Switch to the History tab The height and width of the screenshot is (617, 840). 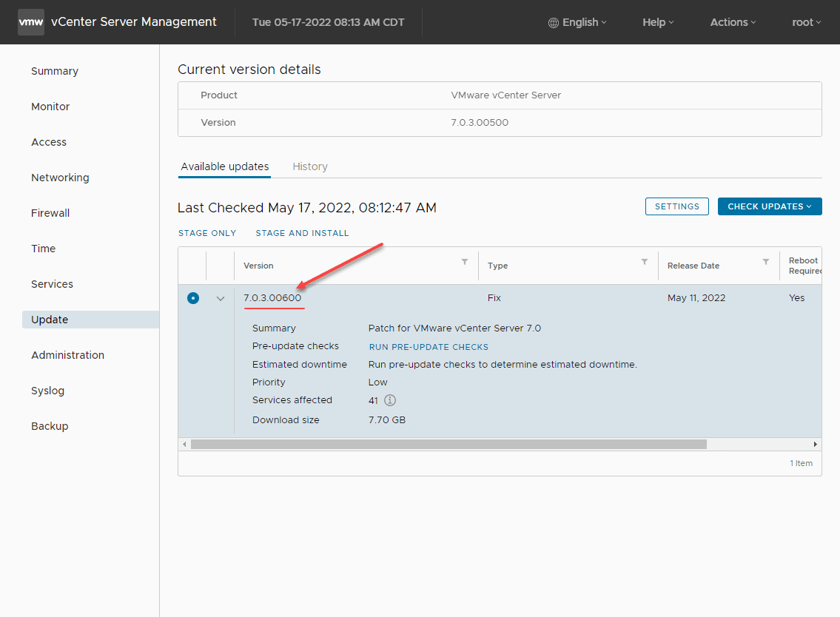310,166
